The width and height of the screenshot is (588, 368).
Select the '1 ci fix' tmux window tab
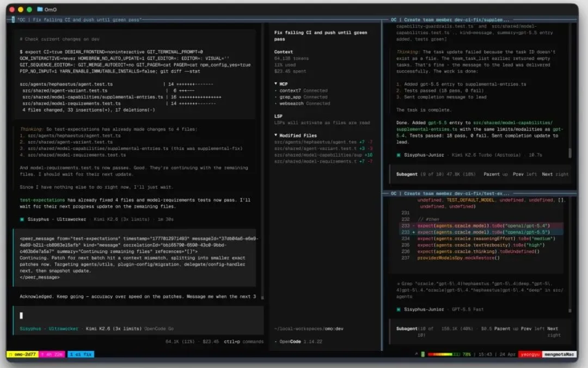coord(81,354)
